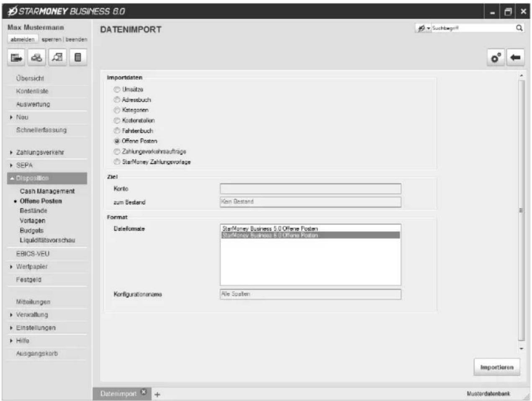Click the search magnifier icon
The width and height of the screenshot is (532, 401).
(x=519, y=28)
